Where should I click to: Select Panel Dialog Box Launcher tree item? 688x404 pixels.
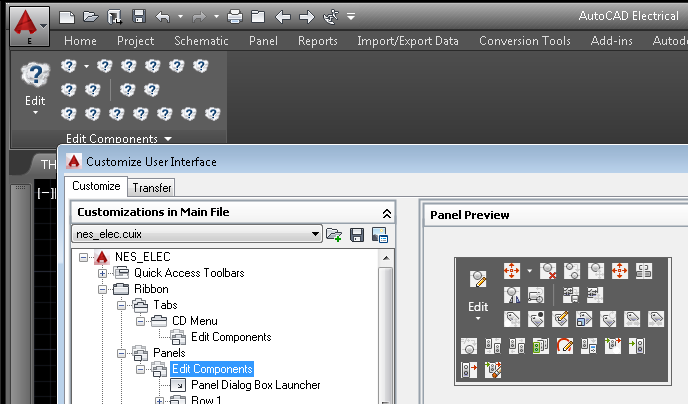256,385
